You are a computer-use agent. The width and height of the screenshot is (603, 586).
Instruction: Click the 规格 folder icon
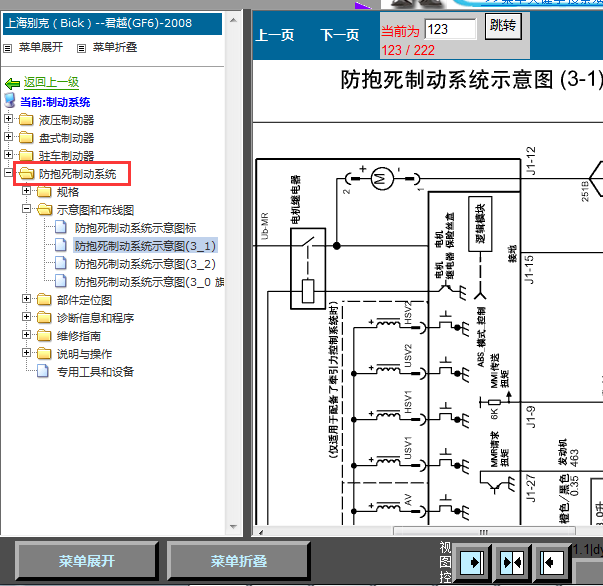44,191
